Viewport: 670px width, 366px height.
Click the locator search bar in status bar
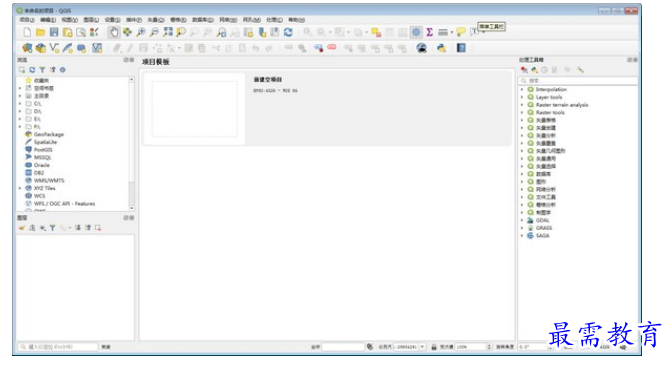[58, 347]
